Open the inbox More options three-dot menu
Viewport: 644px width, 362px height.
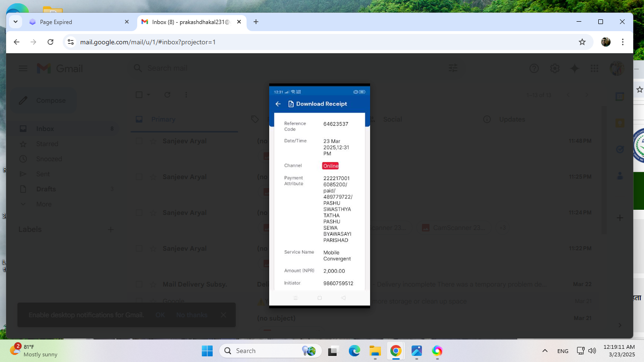pos(186,95)
